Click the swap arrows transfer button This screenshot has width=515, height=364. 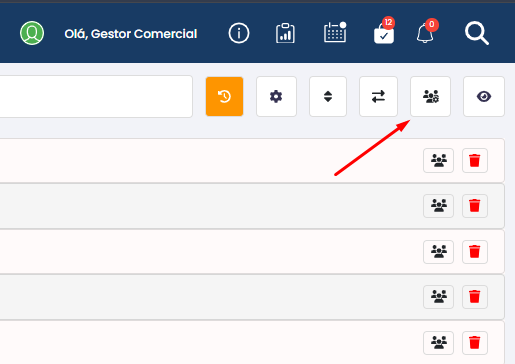point(378,97)
